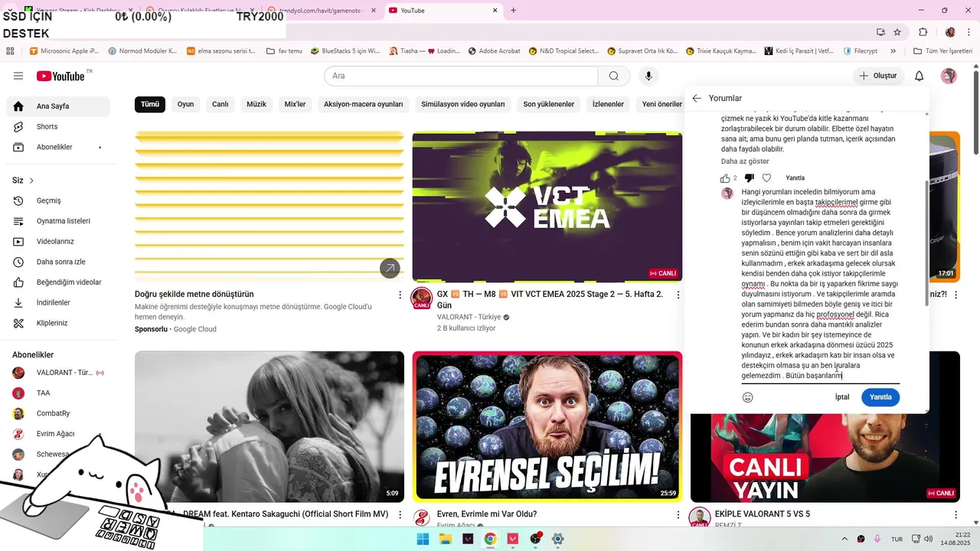Open options menu for Google Cloud ad
Image resolution: width=980 pixels, height=551 pixels.
[x=400, y=295]
